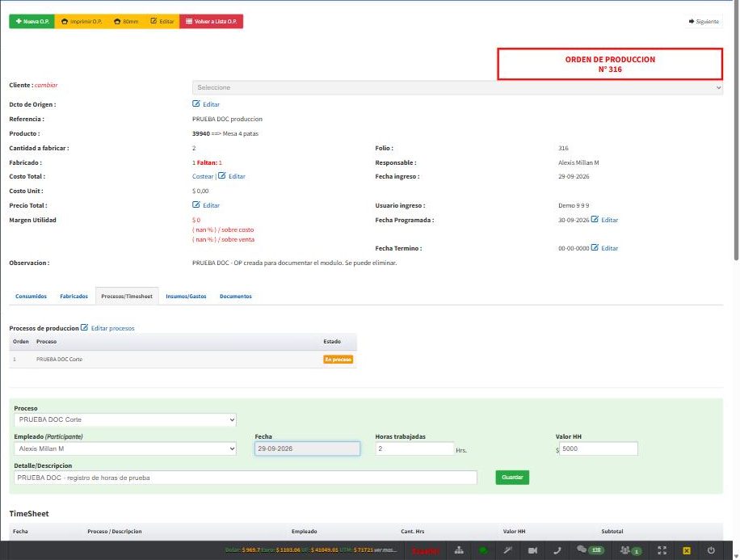Click the green Nueva O.P. button

click(32, 21)
